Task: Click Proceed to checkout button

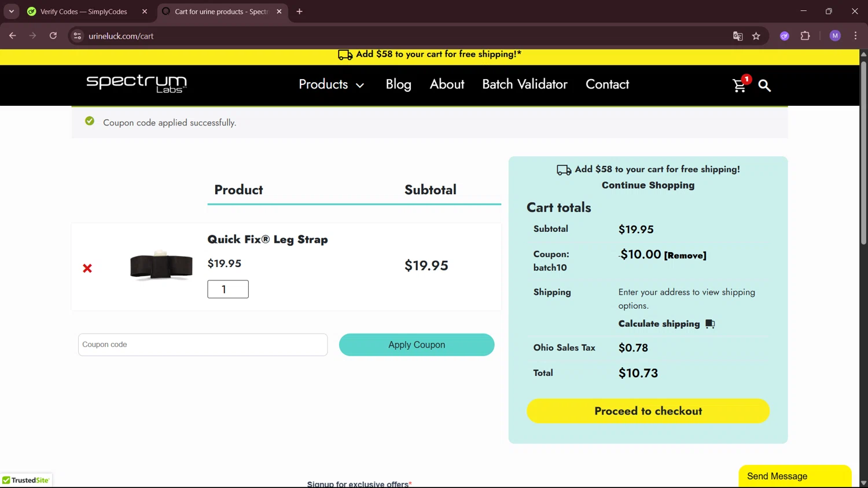Action: [x=648, y=411]
